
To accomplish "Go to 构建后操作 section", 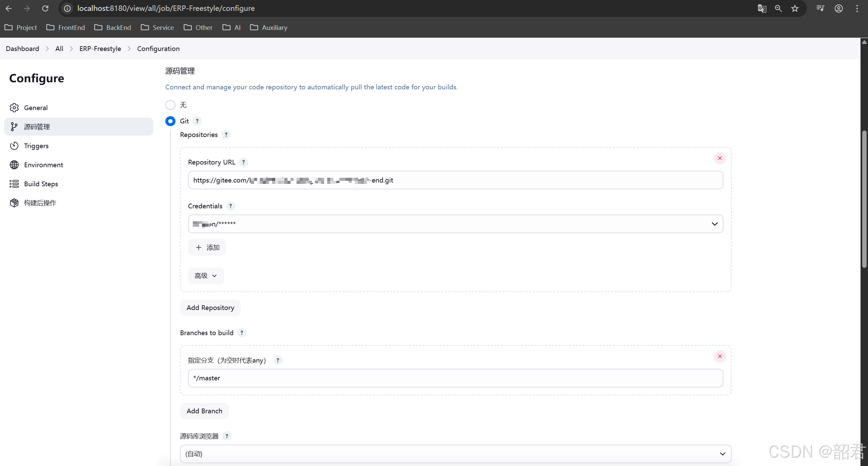I will 40,203.
